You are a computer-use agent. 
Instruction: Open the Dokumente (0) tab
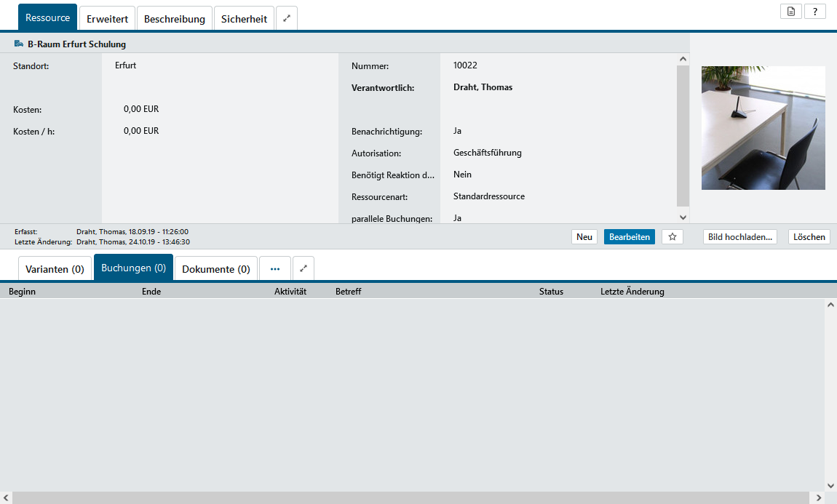coord(216,269)
